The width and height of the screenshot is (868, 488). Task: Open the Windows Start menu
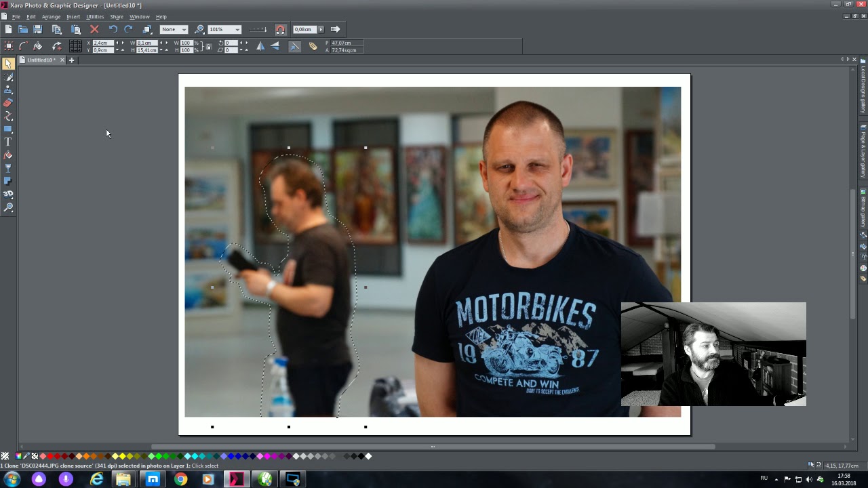point(12,479)
